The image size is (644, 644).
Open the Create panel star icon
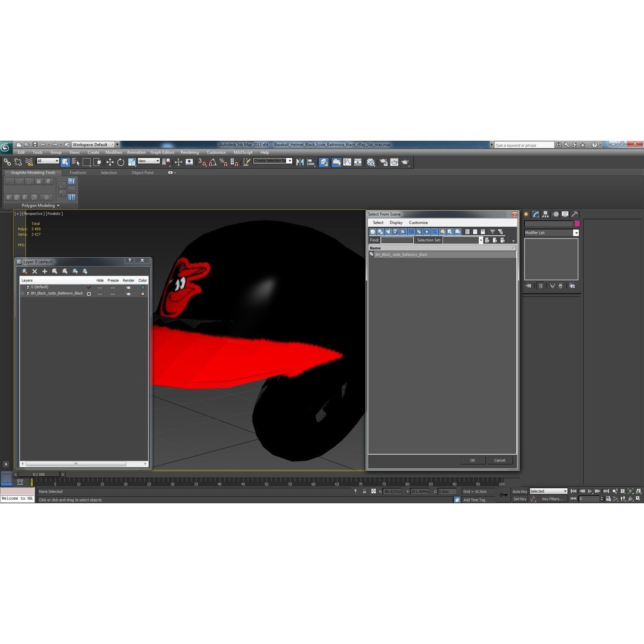coord(526,214)
